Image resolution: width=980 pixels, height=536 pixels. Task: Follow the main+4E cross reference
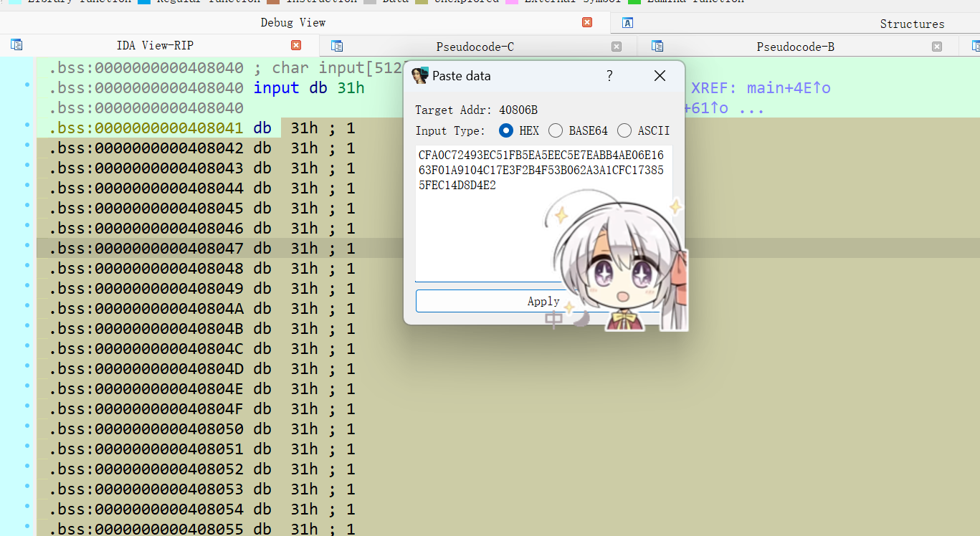[x=789, y=87]
